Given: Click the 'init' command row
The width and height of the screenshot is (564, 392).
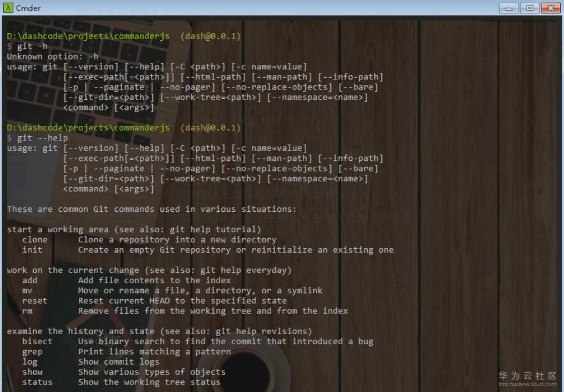Looking at the screenshot, I should 208,250.
